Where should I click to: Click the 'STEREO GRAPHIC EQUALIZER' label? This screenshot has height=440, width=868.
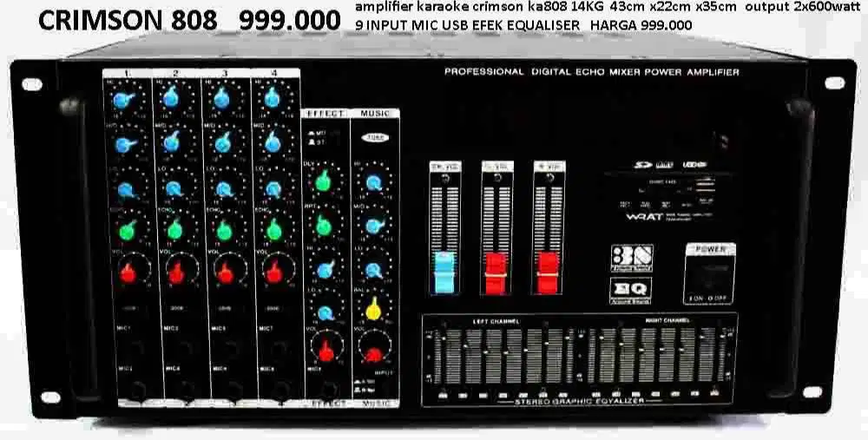(x=580, y=401)
